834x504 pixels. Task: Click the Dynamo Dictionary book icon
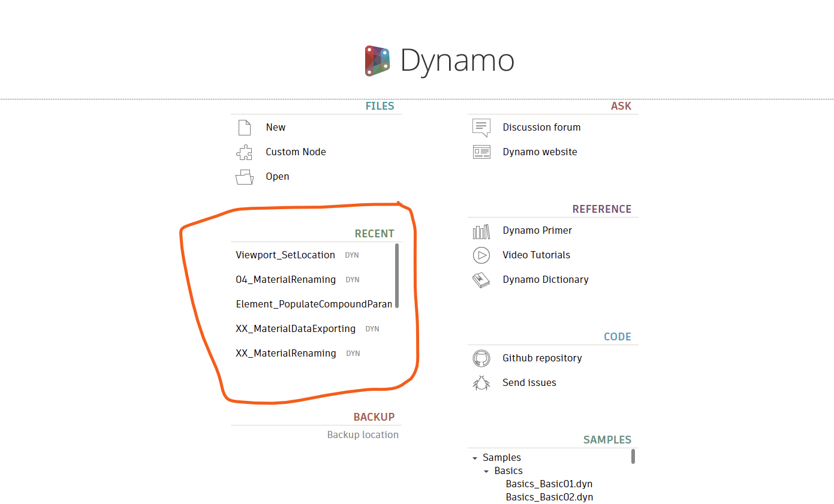481,280
